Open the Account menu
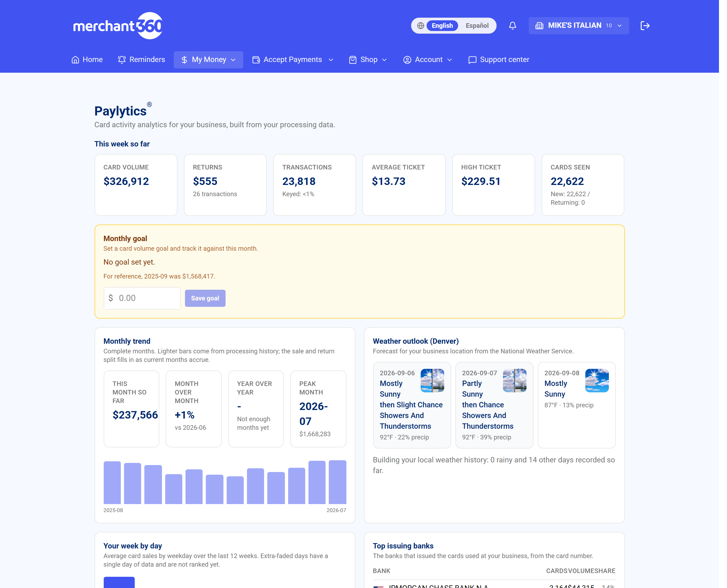 428,60
